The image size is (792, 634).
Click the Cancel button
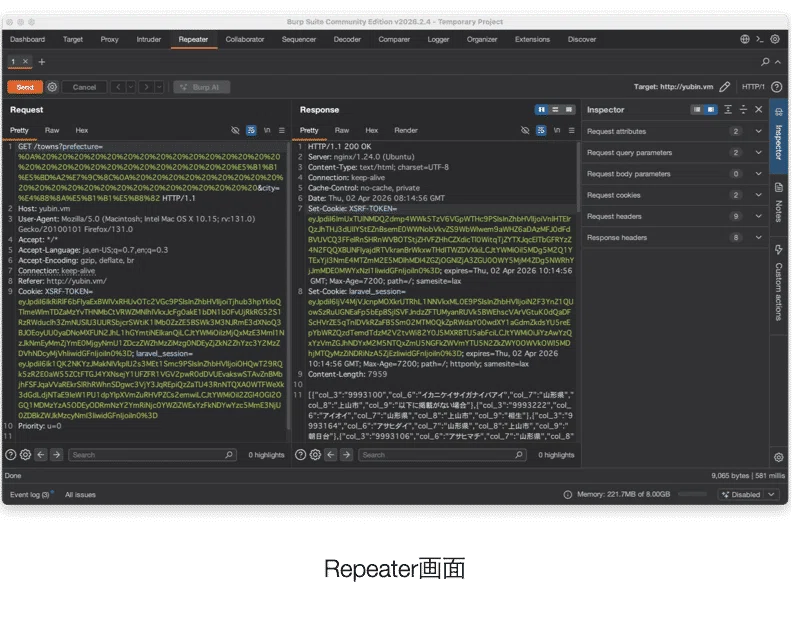84,87
